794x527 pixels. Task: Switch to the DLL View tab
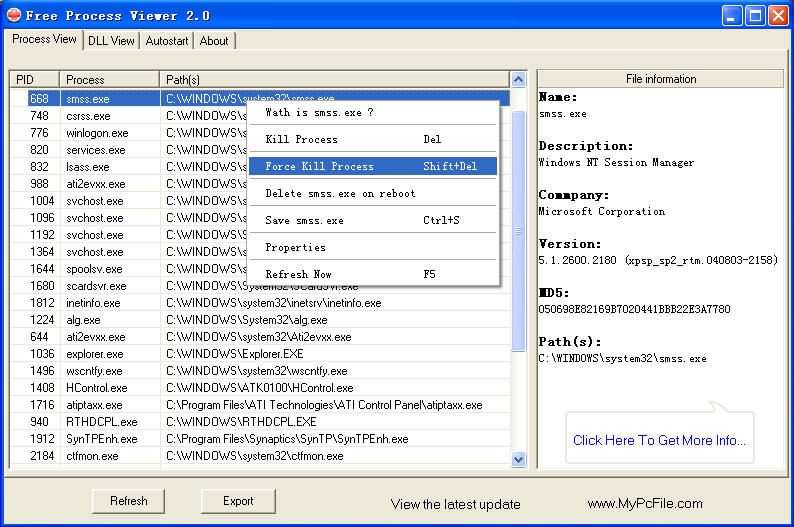click(111, 41)
